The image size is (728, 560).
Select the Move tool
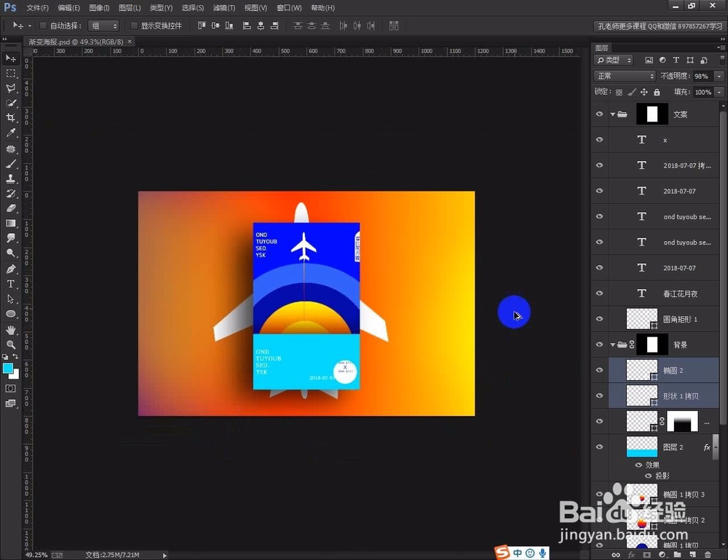point(9,58)
